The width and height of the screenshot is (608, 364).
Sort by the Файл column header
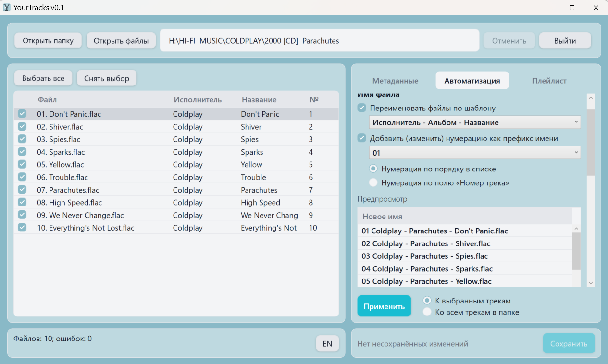(47, 100)
